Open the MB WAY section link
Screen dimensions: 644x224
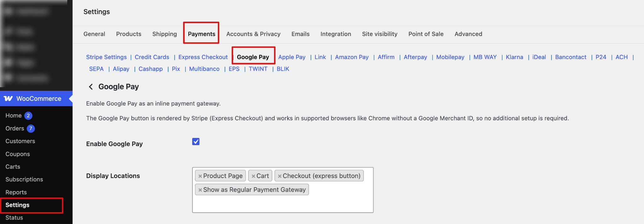(485, 57)
